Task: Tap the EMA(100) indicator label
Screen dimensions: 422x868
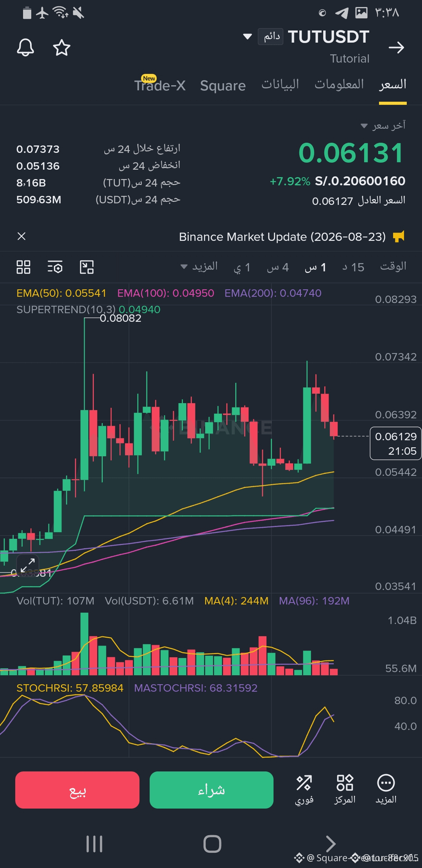Action: pos(166,293)
